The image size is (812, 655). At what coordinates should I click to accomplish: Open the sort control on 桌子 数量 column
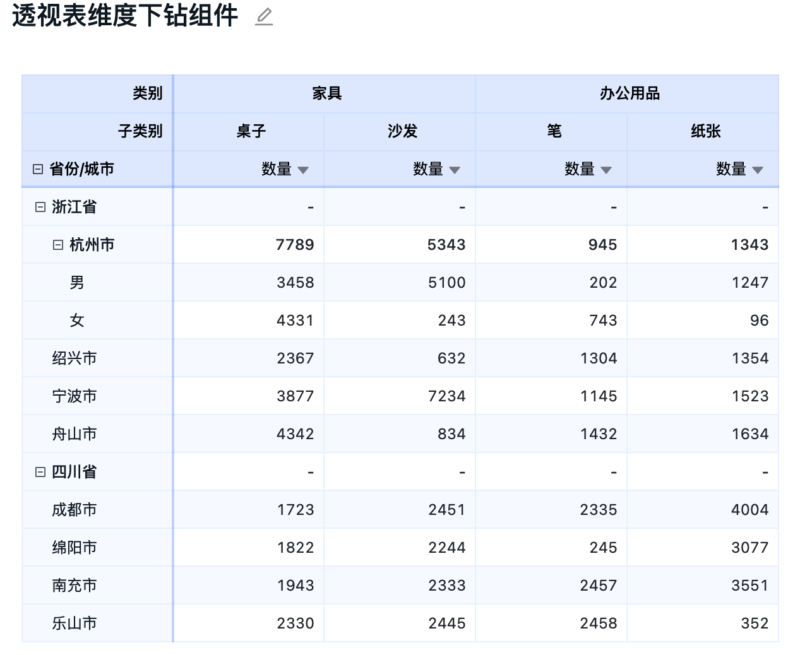[x=303, y=169]
